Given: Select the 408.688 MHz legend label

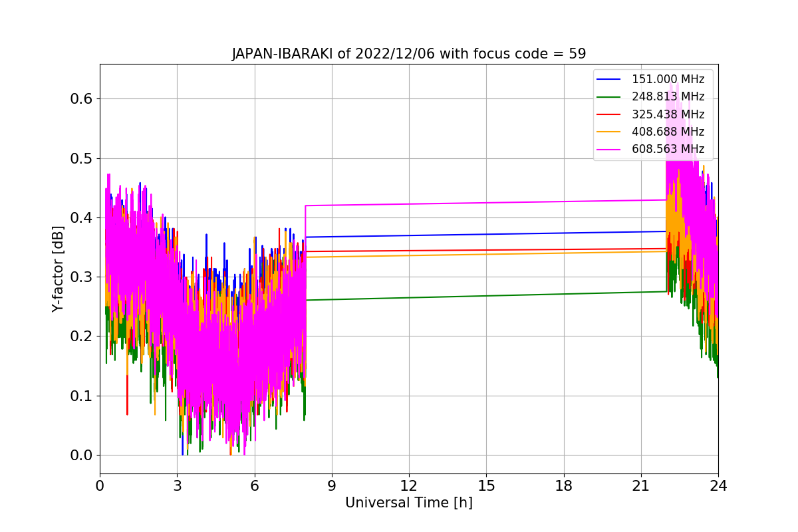Looking at the screenshot, I should 668,132.
